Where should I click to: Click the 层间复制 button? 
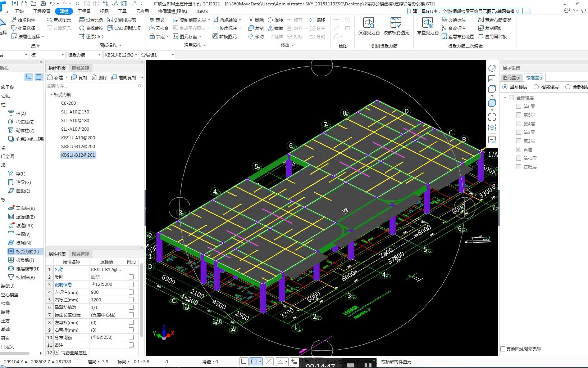(x=124, y=77)
